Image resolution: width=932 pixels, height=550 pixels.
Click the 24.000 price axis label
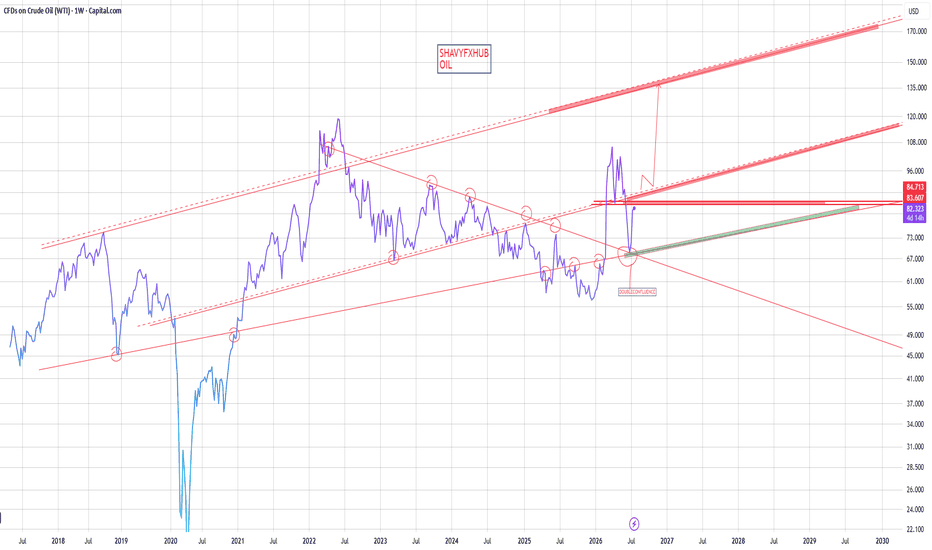click(x=917, y=510)
